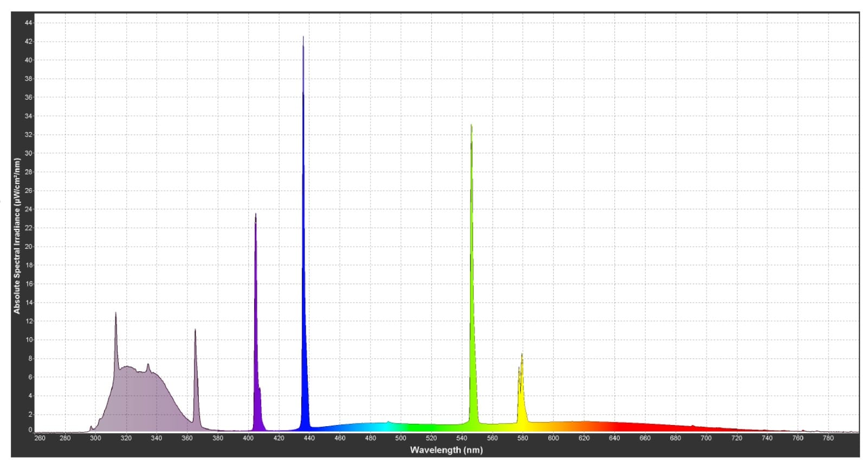Image resolution: width=868 pixels, height=469 pixels.
Task: Select the 20 tick label on the irradiance axis
Action: [29, 247]
